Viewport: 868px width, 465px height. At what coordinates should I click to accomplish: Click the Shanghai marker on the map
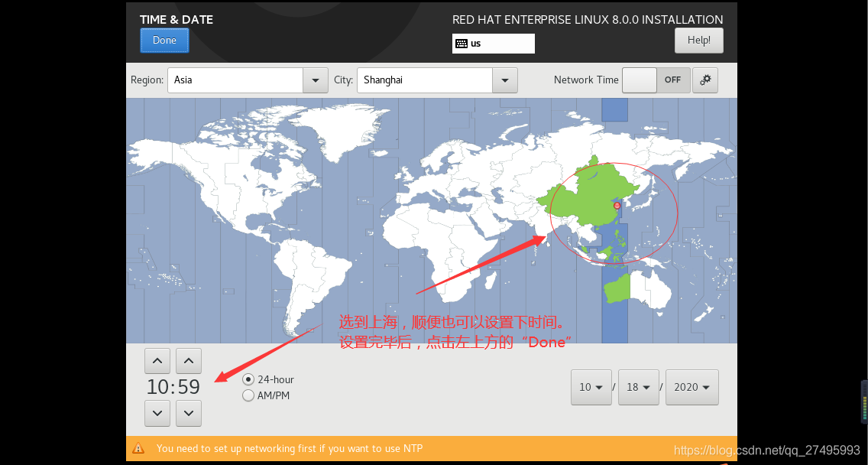click(617, 206)
